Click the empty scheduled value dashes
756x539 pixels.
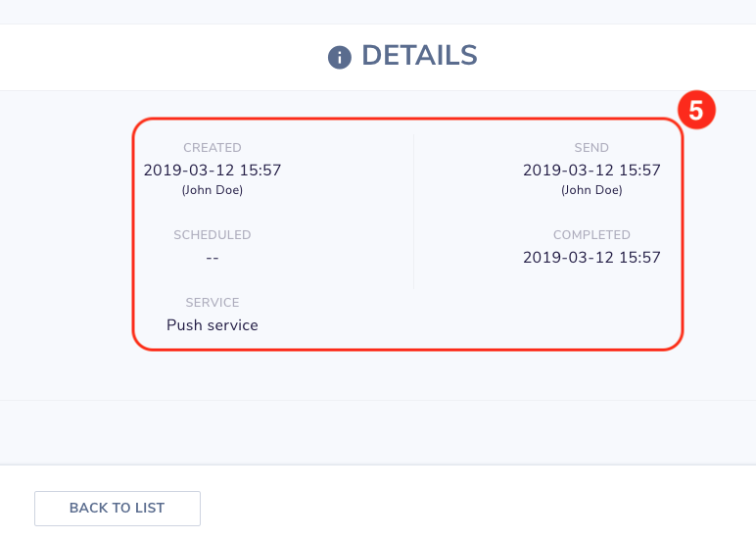pos(213,258)
